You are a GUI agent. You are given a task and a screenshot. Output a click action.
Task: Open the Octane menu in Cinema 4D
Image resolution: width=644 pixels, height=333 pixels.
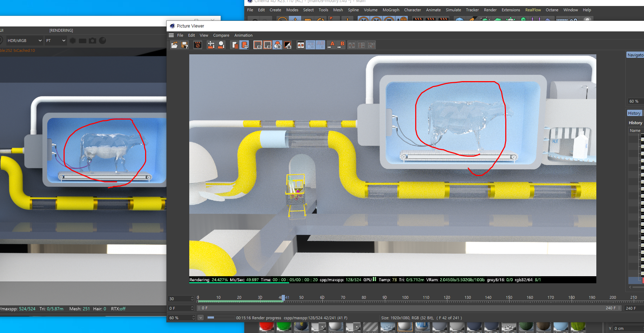click(x=552, y=10)
